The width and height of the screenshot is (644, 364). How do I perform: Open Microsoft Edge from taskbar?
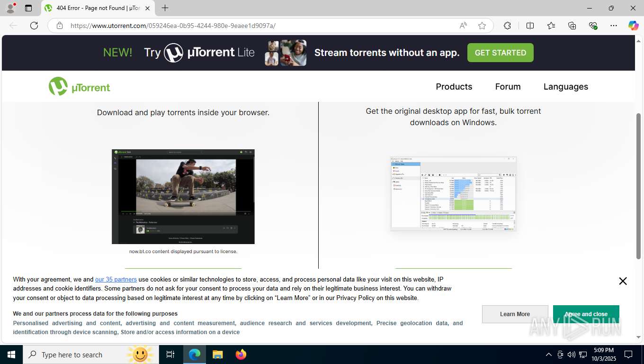tap(195, 355)
